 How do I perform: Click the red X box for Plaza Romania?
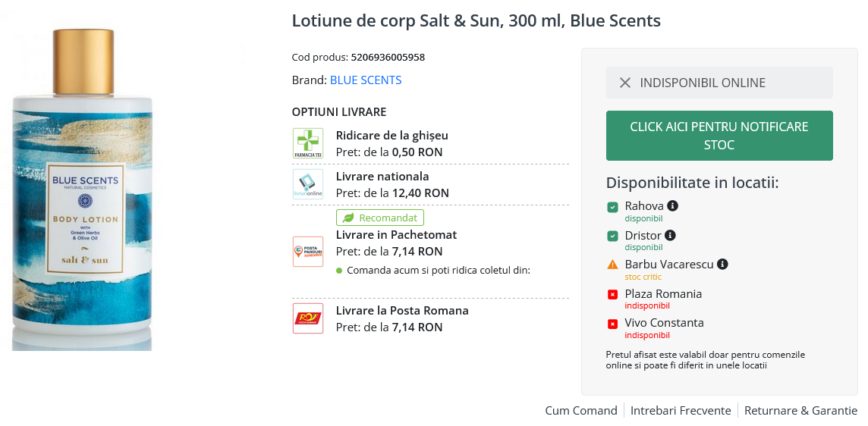click(612, 295)
